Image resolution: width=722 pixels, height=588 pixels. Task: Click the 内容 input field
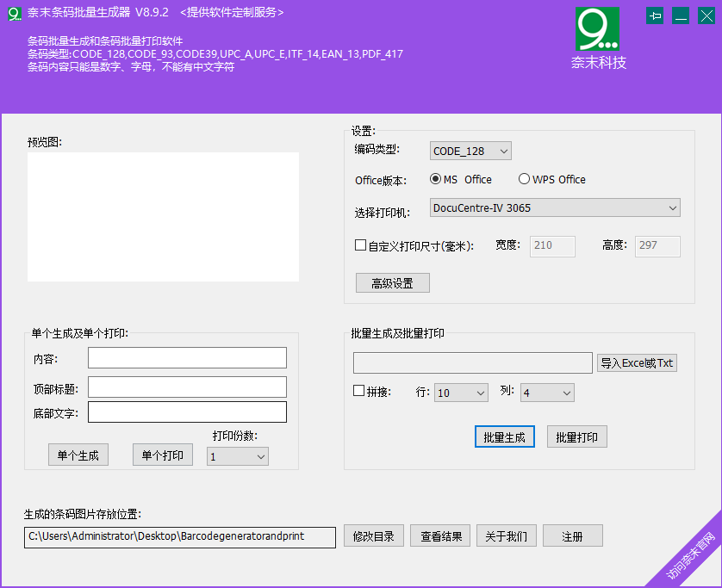tap(187, 357)
